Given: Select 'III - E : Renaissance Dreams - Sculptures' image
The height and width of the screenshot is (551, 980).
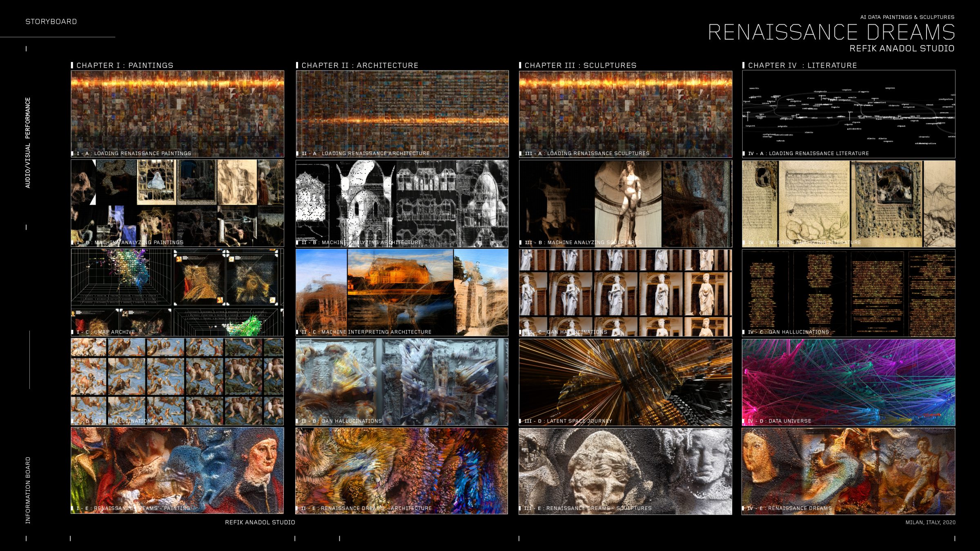Looking at the screenshot, I should (x=626, y=471).
